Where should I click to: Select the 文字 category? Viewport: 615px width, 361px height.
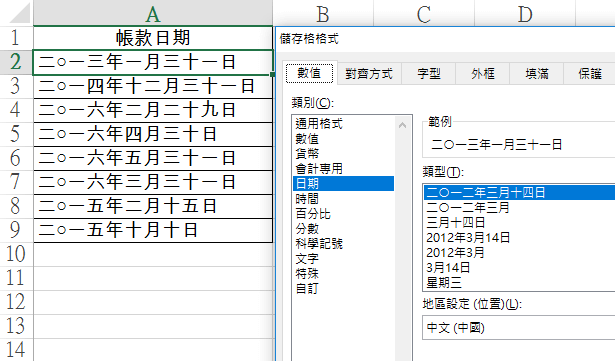pyautogui.click(x=343, y=259)
